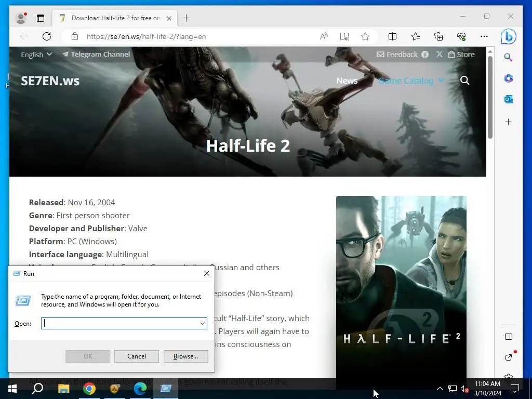Expand English language dropdown
Image resolution: width=532 pixels, height=399 pixels.
point(36,55)
